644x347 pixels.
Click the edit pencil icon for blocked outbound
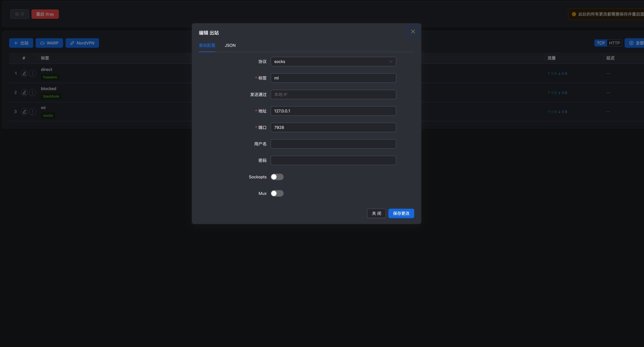pos(24,92)
